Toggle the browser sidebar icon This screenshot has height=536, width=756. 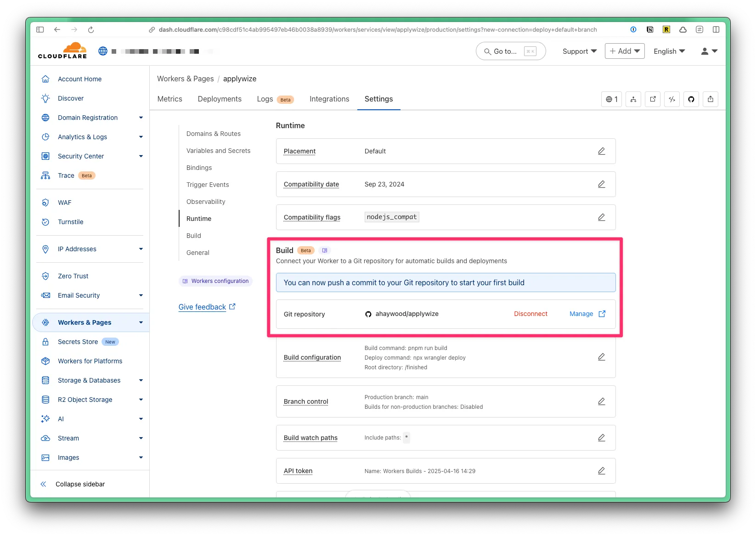pos(40,30)
